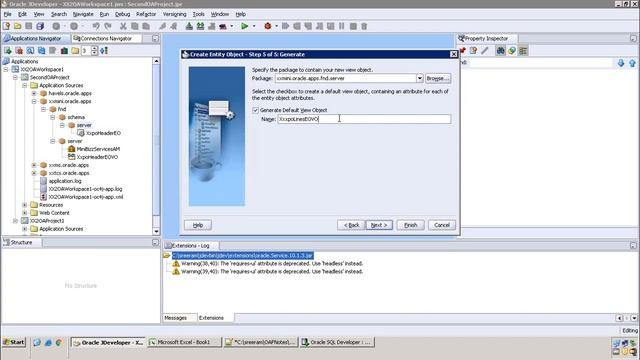640x360 pixels.
Task: Click the trash can toolbar icon
Action: click(x=364, y=26)
